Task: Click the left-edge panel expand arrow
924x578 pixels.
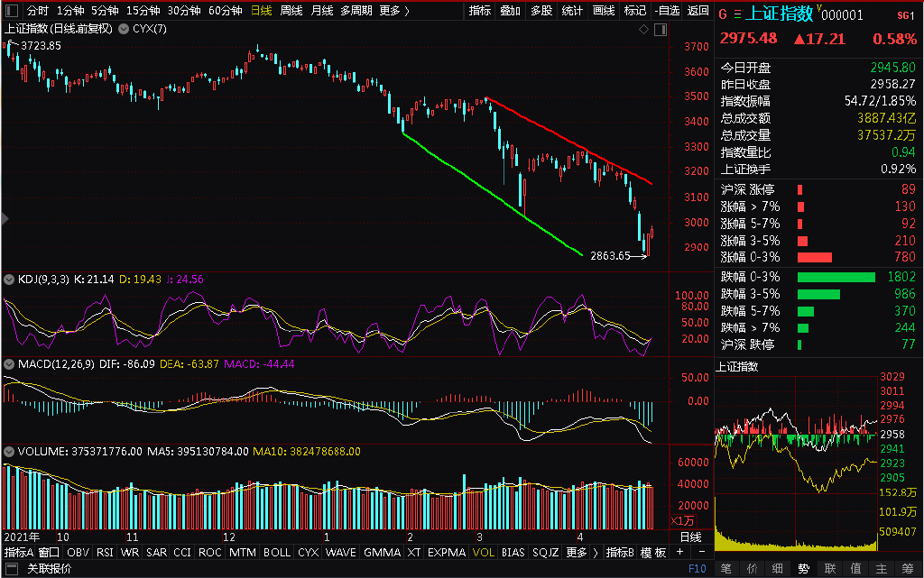Action: (x=5, y=219)
